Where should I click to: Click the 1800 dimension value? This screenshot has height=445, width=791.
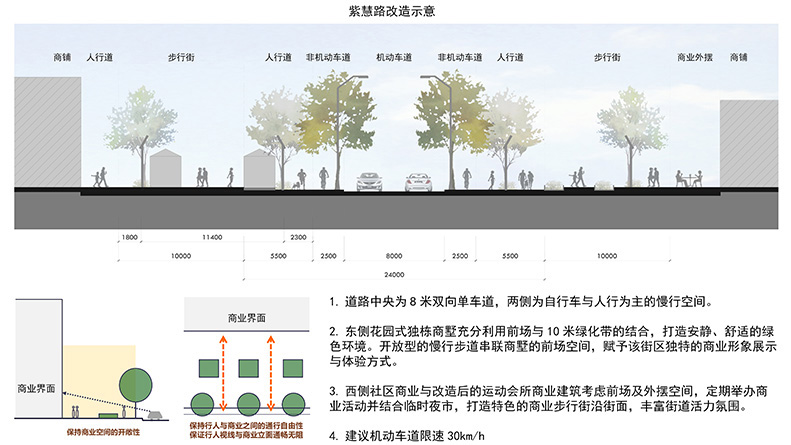[x=128, y=238]
